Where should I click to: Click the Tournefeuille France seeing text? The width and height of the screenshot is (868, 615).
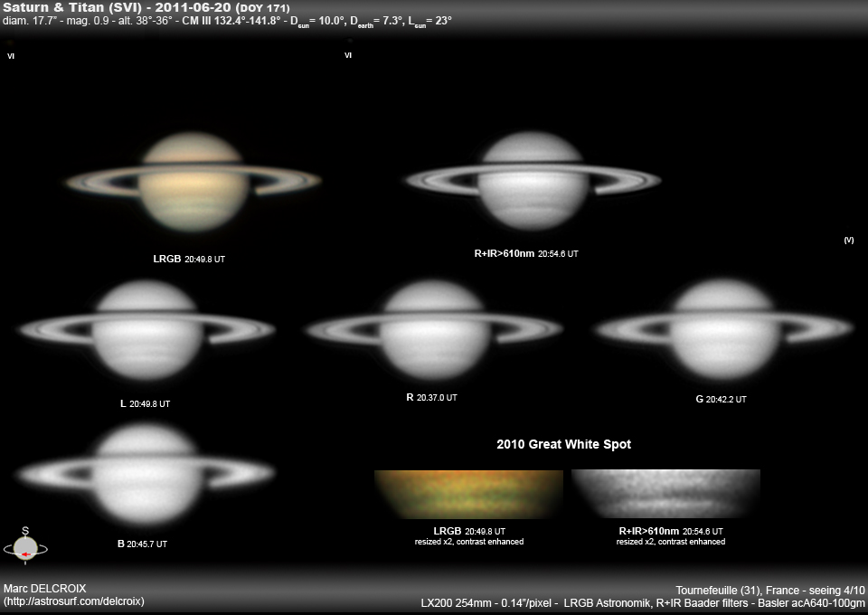click(x=769, y=590)
